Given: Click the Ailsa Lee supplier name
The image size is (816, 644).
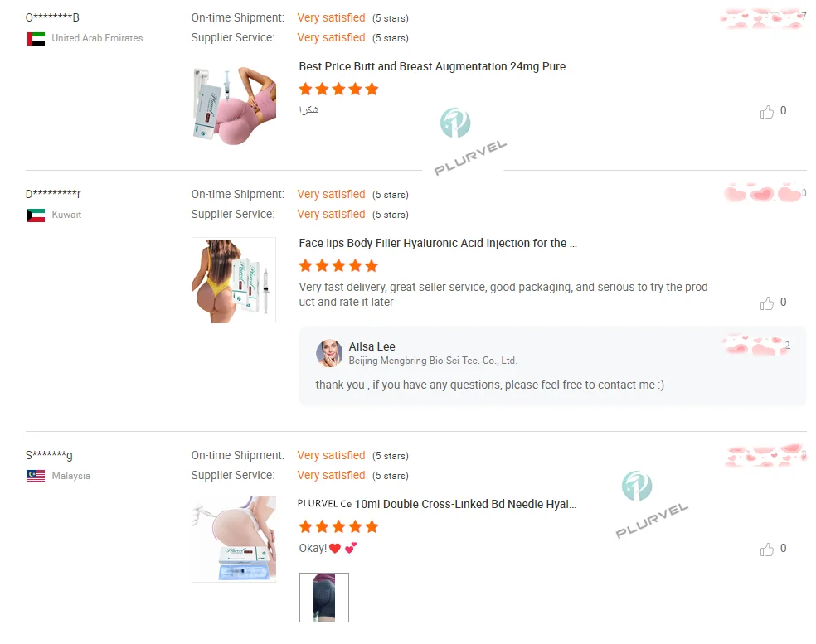Looking at the screenshot, I should 372,346.
